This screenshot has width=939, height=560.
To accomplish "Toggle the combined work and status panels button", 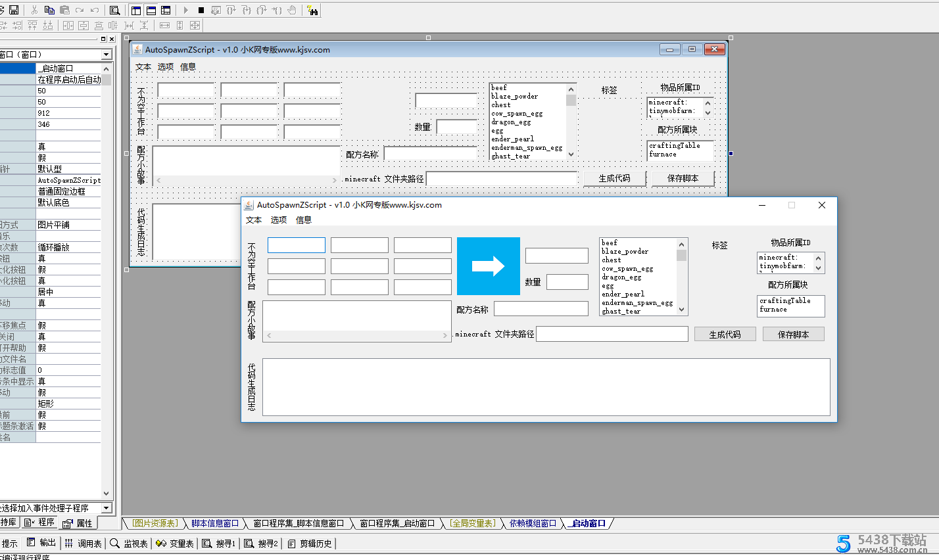I will click(166, 11).
